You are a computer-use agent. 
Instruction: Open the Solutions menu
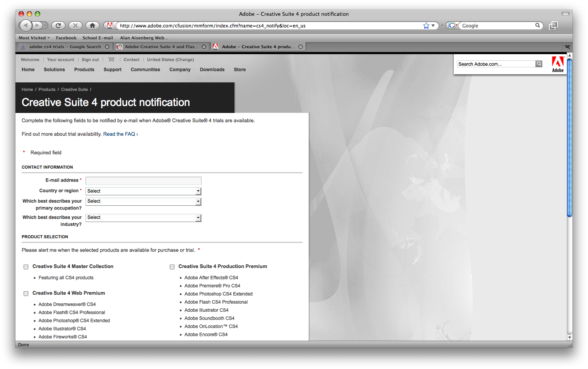pyautogui.click(x=54, y=70)
